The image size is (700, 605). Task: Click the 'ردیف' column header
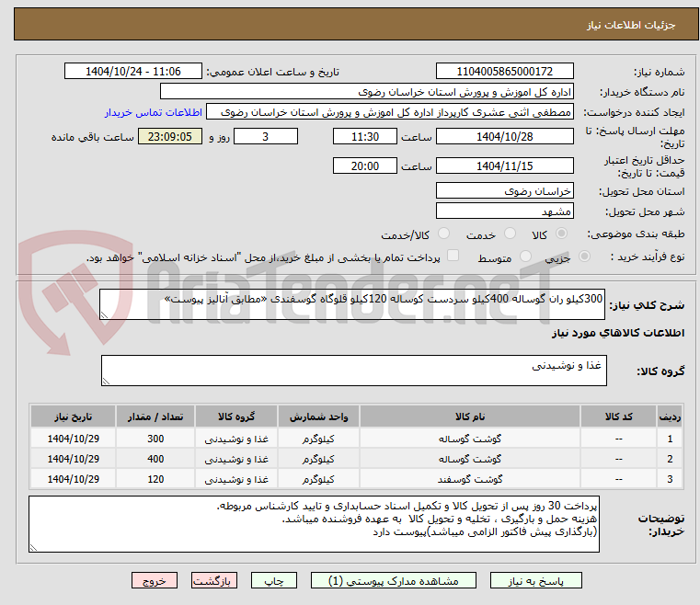pyautogui.click(x=670, y=417)
